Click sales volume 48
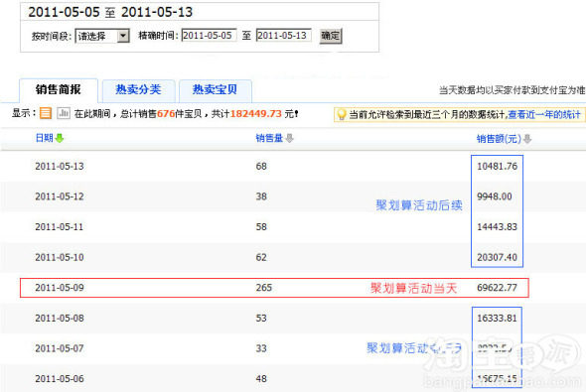This screenshot has height=392, width=586. (x=261, y=378)
